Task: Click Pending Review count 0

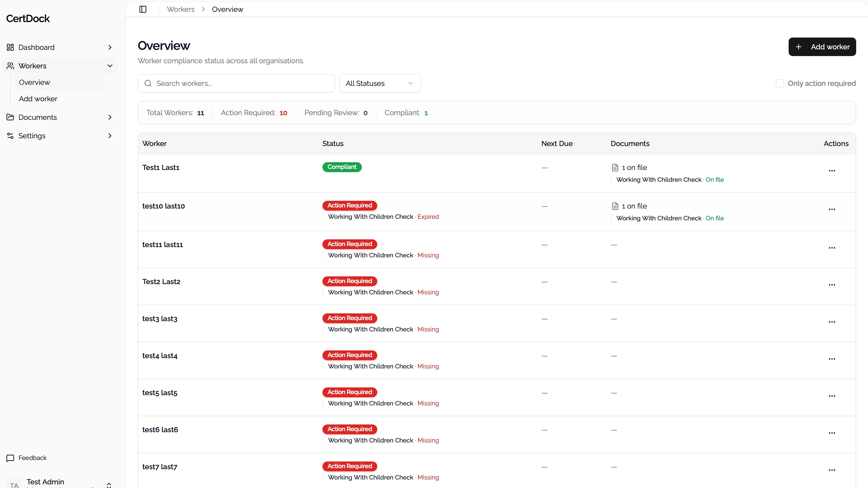Action: (x=365, y=113)
